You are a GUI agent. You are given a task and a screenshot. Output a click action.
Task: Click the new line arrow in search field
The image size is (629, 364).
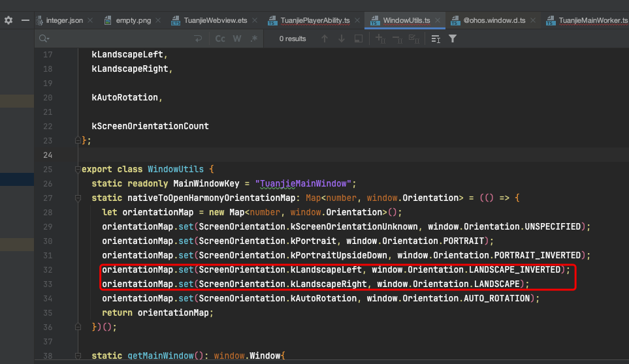coord(198,39)
